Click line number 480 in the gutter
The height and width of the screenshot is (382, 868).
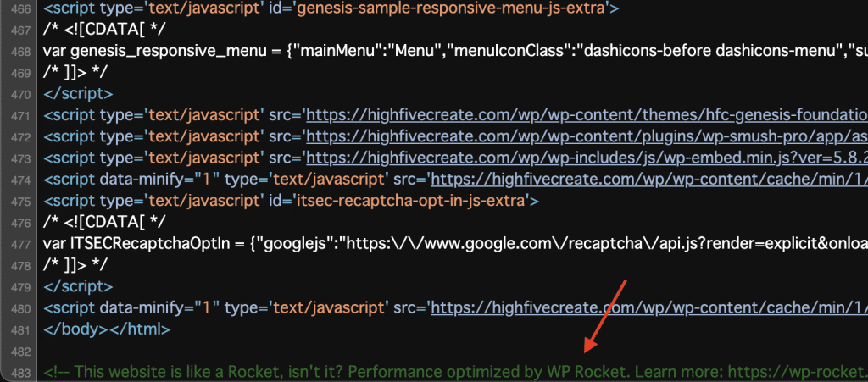(x=20, y=308)
